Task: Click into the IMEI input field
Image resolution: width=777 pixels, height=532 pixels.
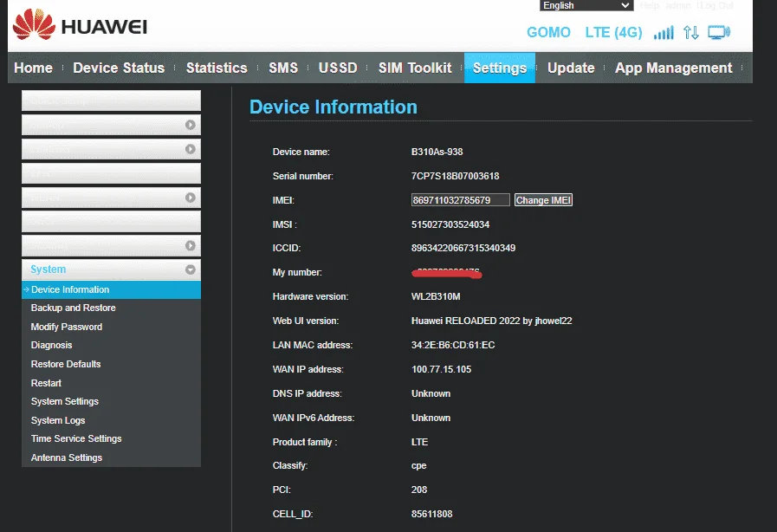Action: pyautogui.click(x=460, y=200)
